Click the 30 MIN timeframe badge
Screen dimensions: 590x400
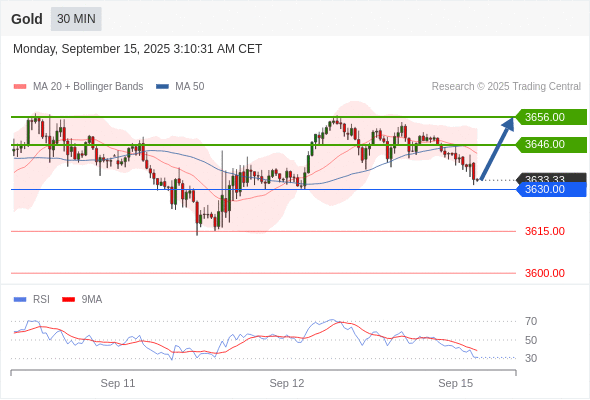pyautogui.click(x=76, y=19)
